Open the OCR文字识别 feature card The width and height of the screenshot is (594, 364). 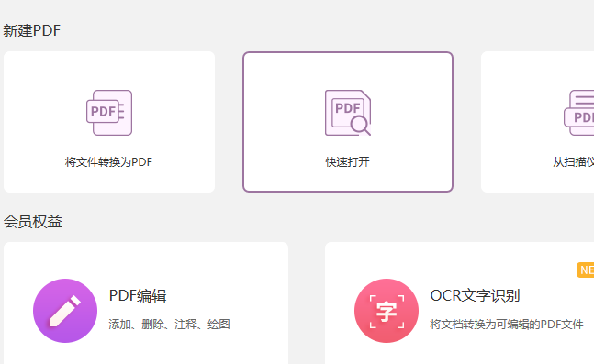(459, 303)
